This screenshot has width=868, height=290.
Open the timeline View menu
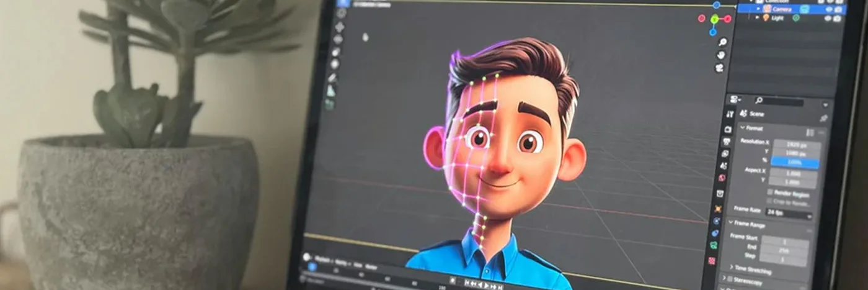click(x=358, y=265)
